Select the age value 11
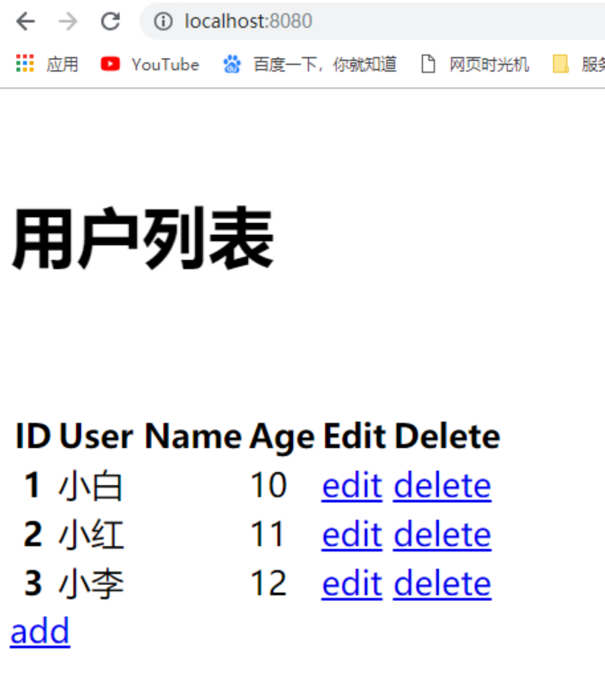The image size is (605, 700). click(x=268, y=535)
